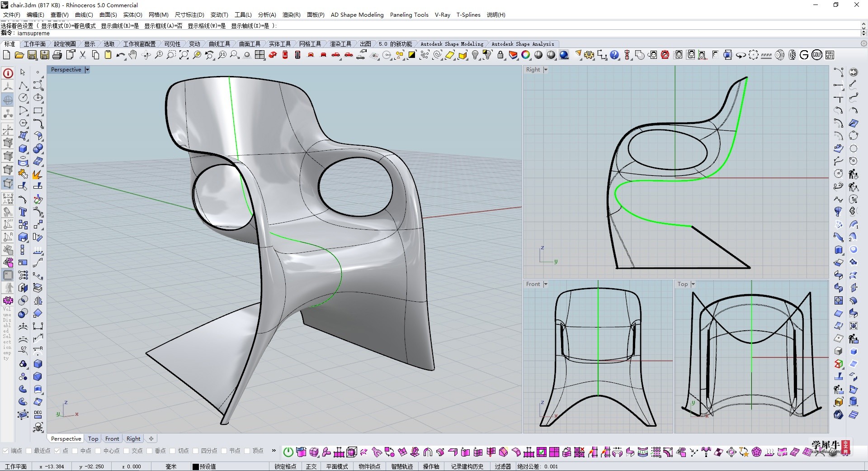The image size is (868, 471).
Task: Open the V-Ray menu
Action: coord(443,14)
